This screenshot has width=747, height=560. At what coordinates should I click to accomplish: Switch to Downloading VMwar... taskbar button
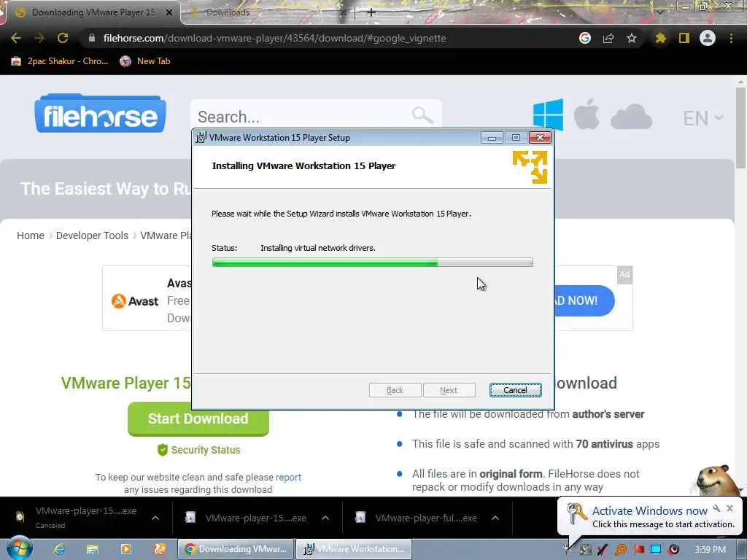pyautogui.click(x=236, y=549)
